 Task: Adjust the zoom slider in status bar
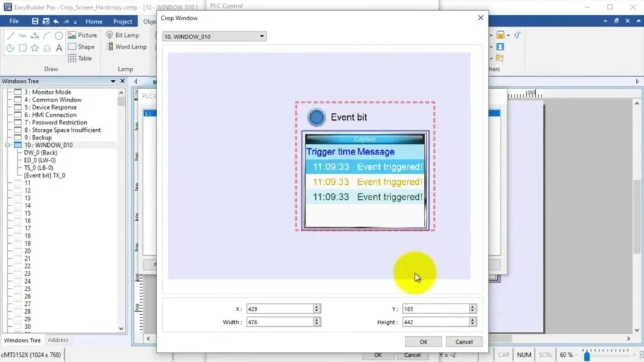[587, 356]
